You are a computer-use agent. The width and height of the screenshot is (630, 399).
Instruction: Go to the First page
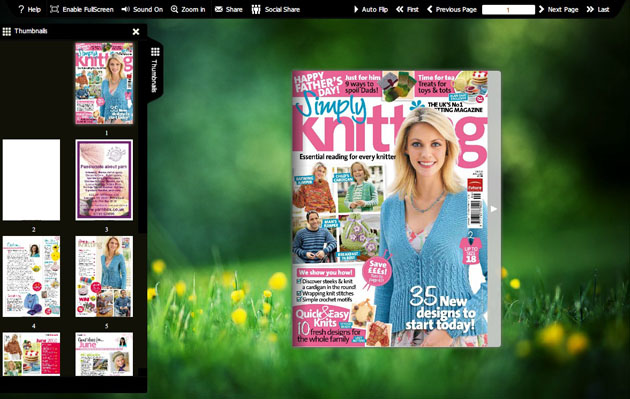pyautogui.click(x=407, y=9)
